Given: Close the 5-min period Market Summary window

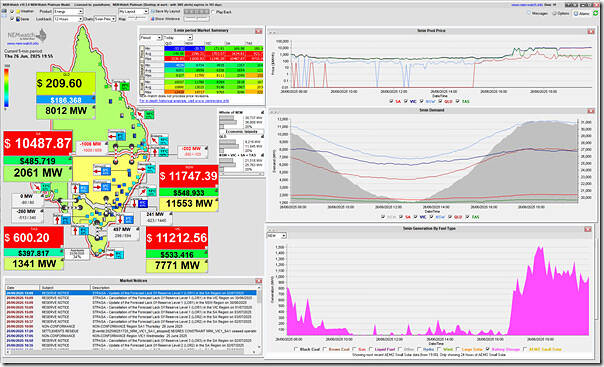Looking at the screenshot, I should [258, 31].
